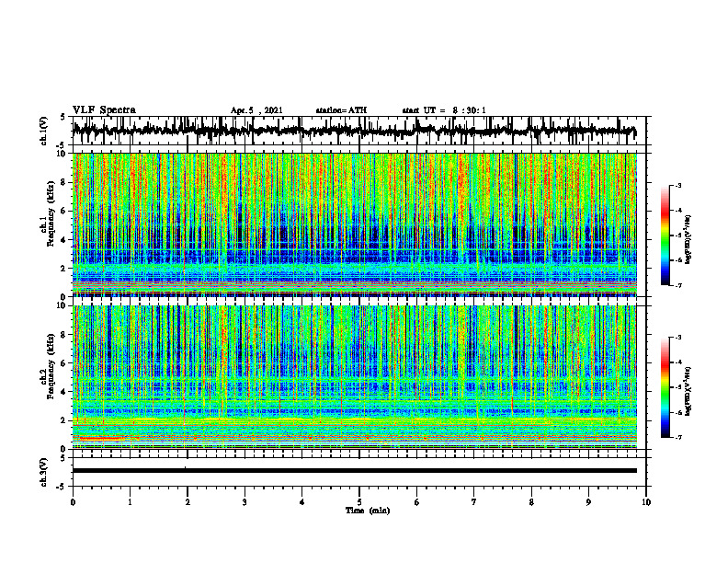This screenshot has height=563, width=728.
Task: Click the "5" voltage tick of ch.1(V)
Action: [63, 118]
